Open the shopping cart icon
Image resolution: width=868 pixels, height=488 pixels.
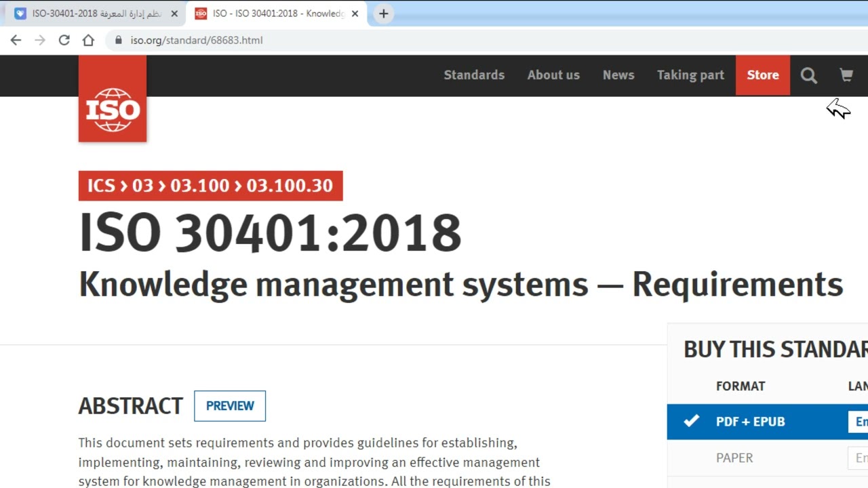coord(846,75)
